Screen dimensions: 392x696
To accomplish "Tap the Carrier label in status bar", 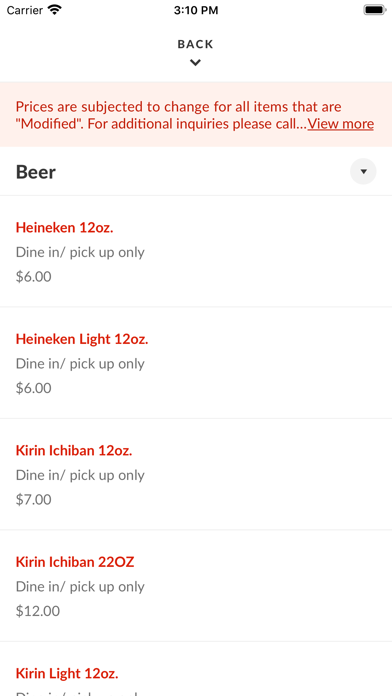I will click(25, 10).
